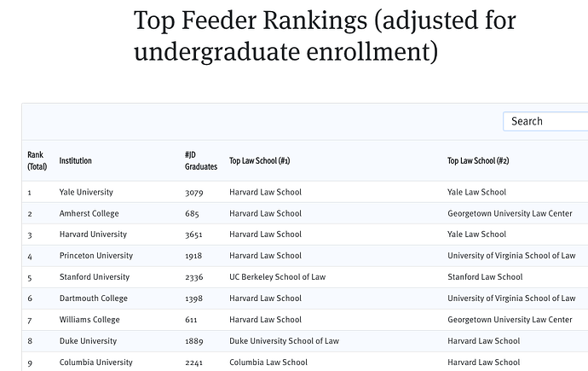
Task: Sort by Institution column header
Action: 75,161
